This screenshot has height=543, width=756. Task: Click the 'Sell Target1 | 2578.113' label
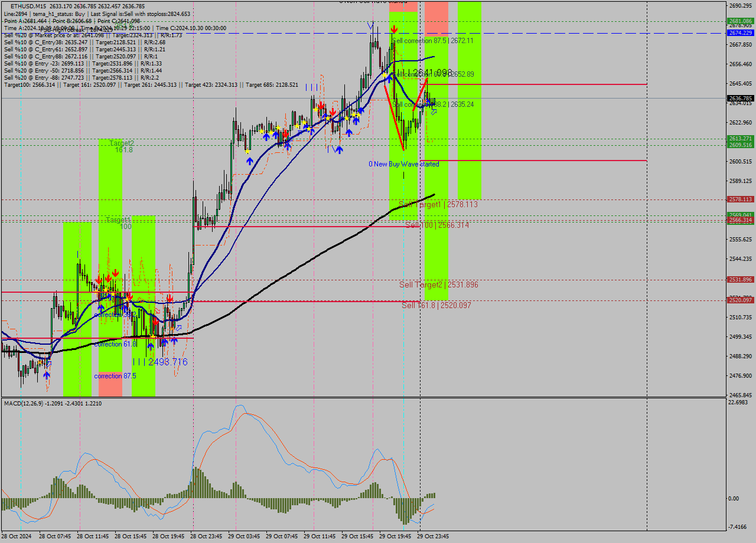tap(438, 204)
